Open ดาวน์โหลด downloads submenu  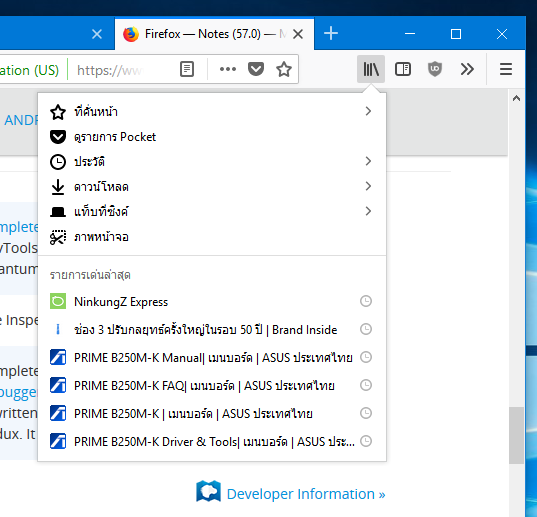[x=212, y=187]
